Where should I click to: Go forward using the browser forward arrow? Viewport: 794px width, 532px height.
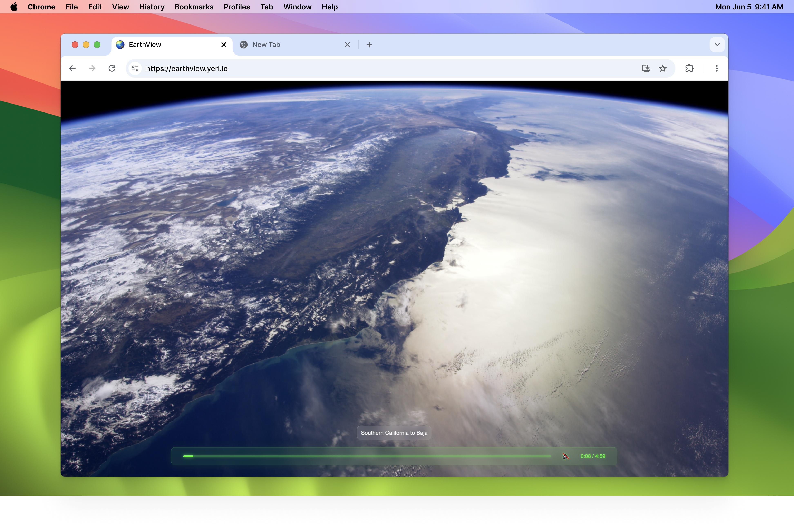point(92,69)
